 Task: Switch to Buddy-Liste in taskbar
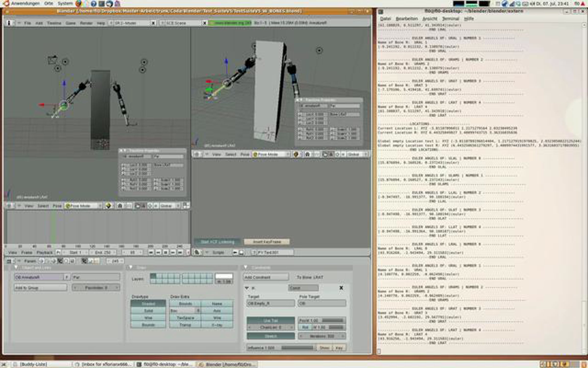[33, 364]
